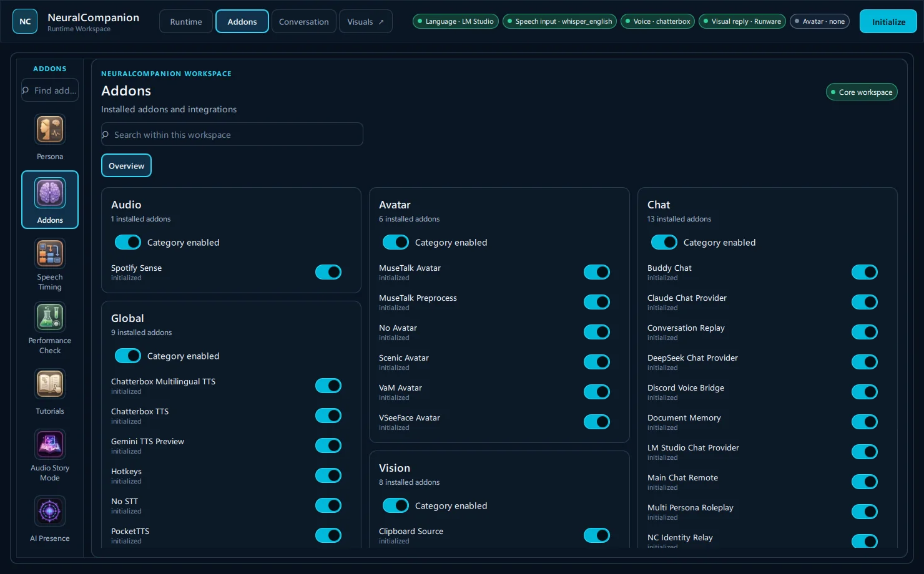The image size is (924, 574).
Task: Click the Initialize button
Action: (x=888, y=21)
